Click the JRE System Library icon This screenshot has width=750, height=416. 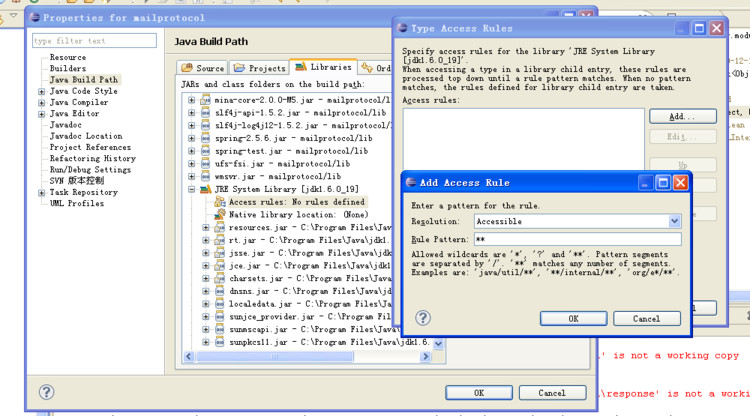[x=206, y=189]
